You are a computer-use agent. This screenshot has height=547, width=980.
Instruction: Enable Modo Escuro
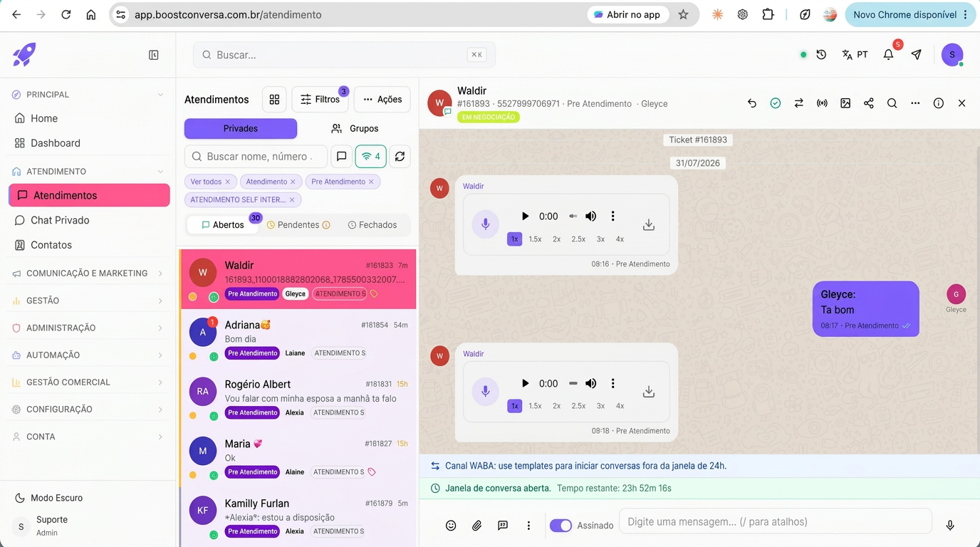point(48,498)
